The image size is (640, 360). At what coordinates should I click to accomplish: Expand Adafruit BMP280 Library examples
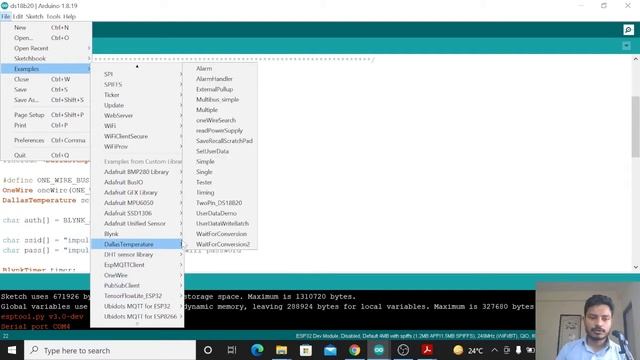coord(137,172)
